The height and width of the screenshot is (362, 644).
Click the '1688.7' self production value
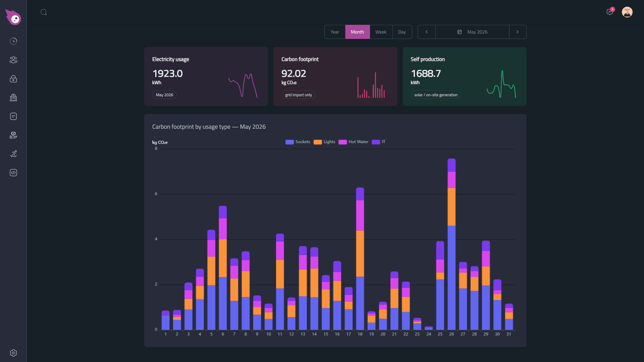[x=426, y=74]
